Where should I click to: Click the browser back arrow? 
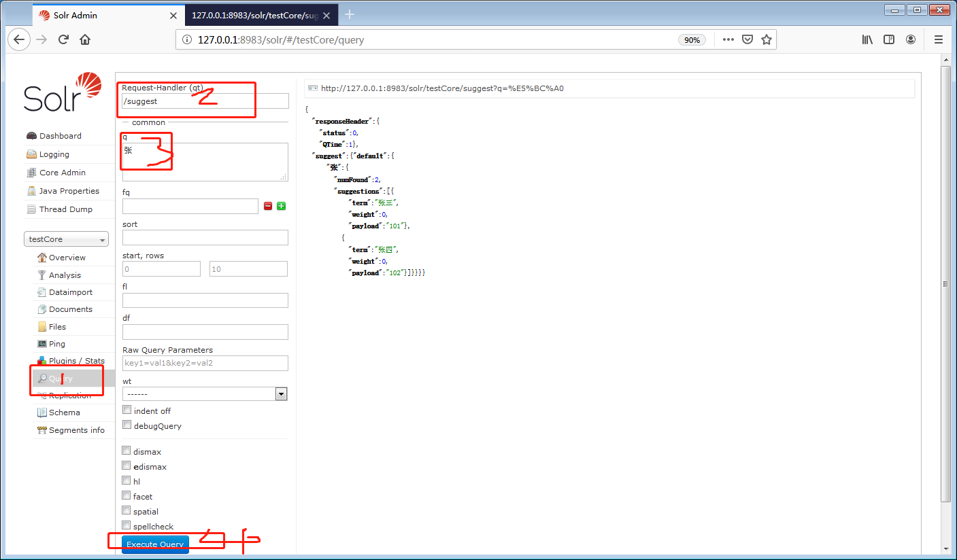pos(20,39)
